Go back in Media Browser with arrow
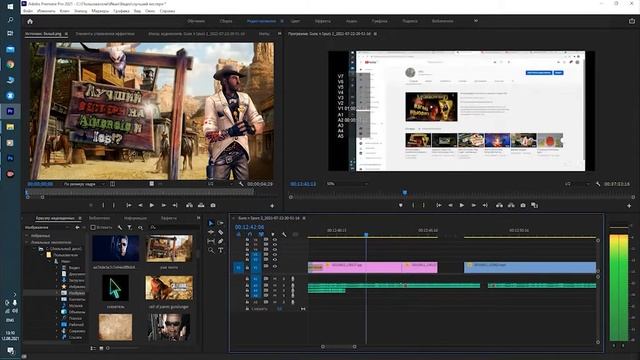Image resolution: width=640 pixels, height=360 pixels. point(77,227)
